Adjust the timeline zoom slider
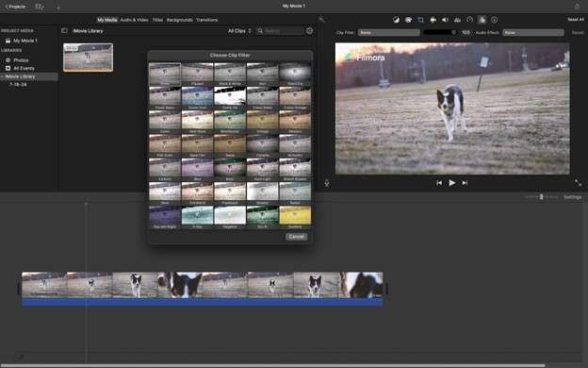 [x=541, y=197]
